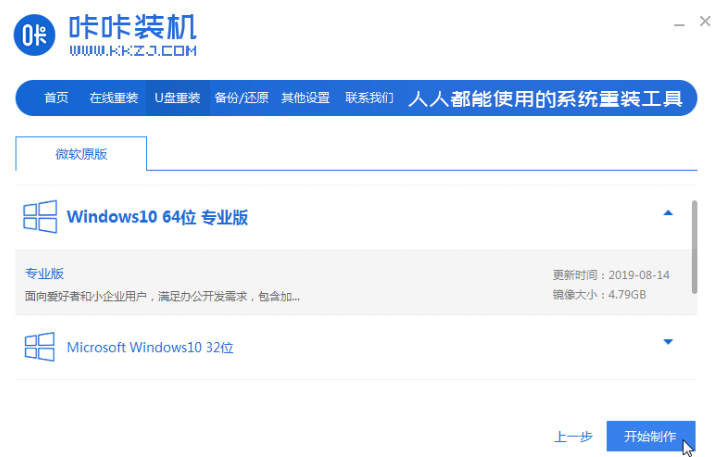The height and width of the screenshot is (457, 720).
Task: Click the 开始制作 button
Action: coord(651,436)
